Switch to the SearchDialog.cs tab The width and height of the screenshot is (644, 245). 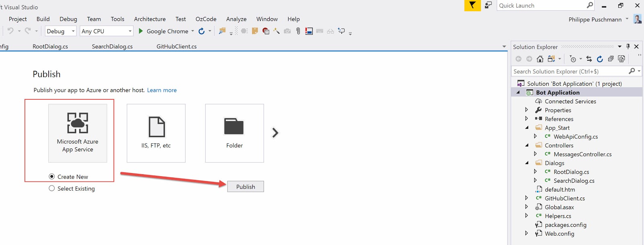click(112, 47)
